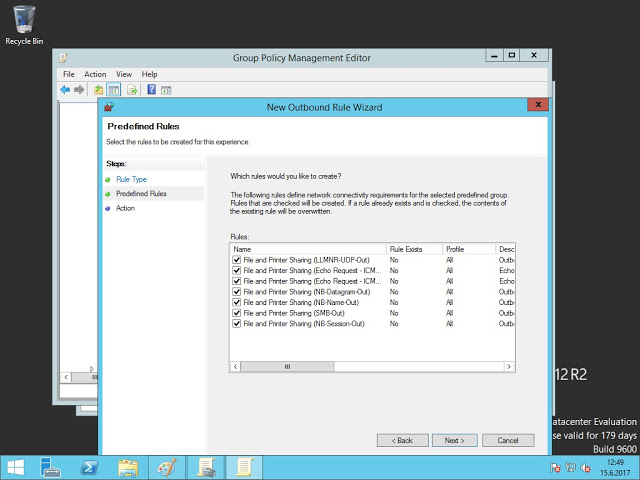Uncheck File and Printer Sharing (LLMNR-UDP-Out)
Image resolution: width=640 pixels, height=480 pixels.
(x=236, y=259)
